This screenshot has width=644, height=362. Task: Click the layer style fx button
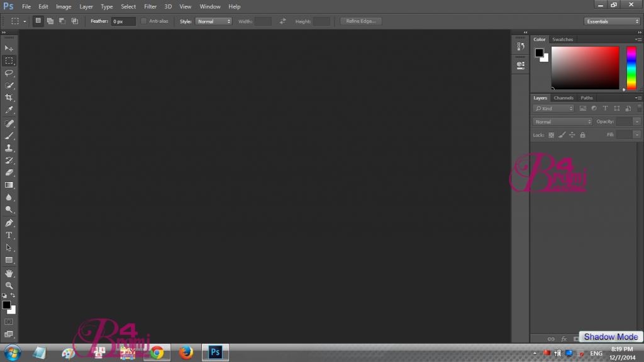pos(564,339)
